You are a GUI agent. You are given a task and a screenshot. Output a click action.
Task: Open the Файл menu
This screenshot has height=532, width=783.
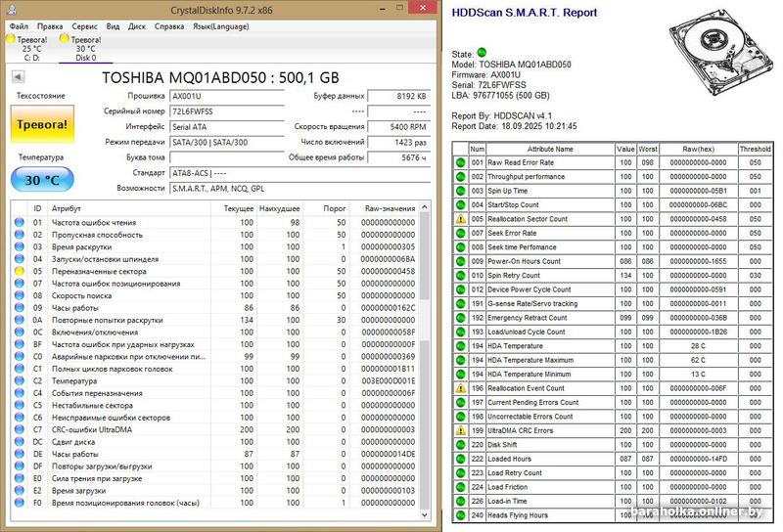[19, 26]
